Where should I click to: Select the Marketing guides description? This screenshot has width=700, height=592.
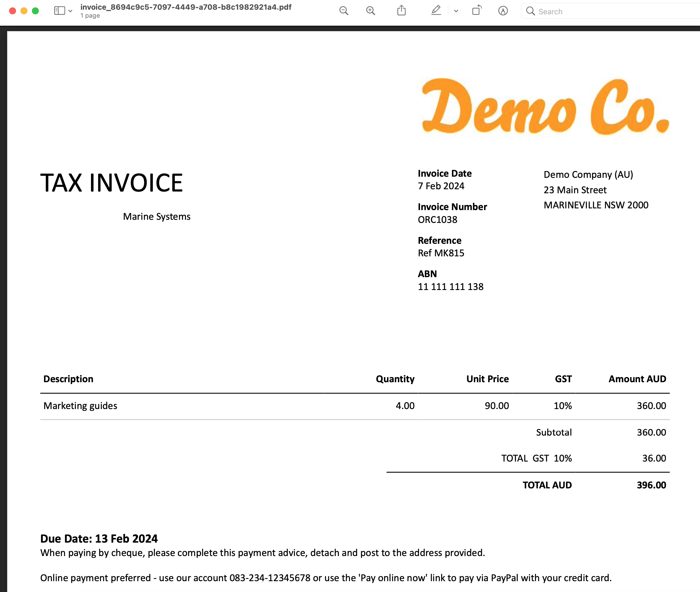80,406
